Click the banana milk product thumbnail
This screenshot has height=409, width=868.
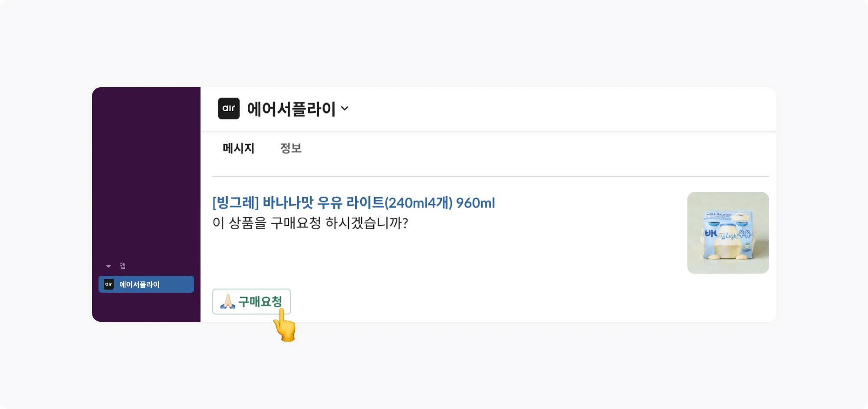(x=728, y=233)
